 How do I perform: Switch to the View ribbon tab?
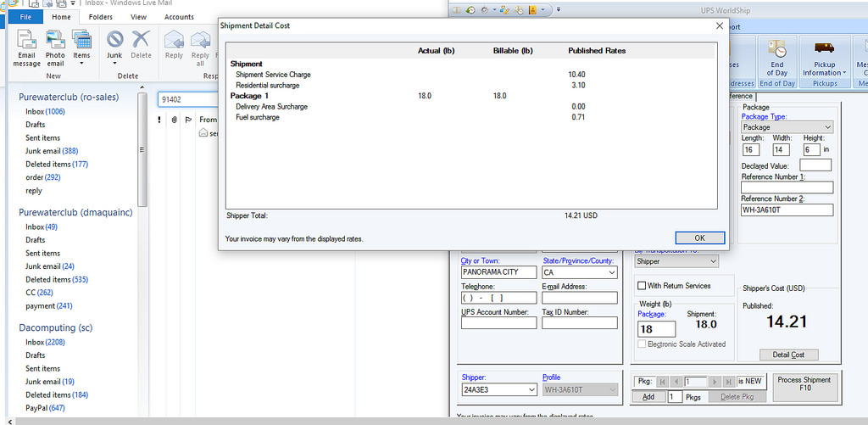click(138, 17)
